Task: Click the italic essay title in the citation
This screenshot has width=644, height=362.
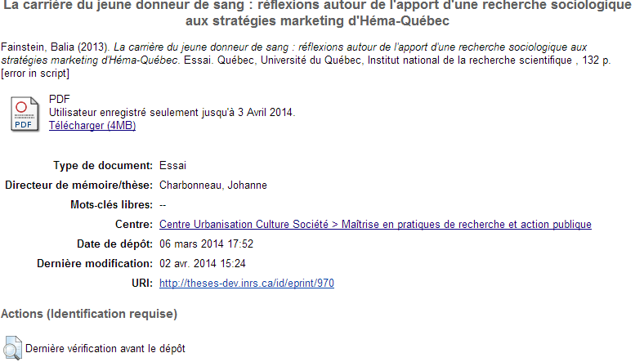Action: pos(294,53)
